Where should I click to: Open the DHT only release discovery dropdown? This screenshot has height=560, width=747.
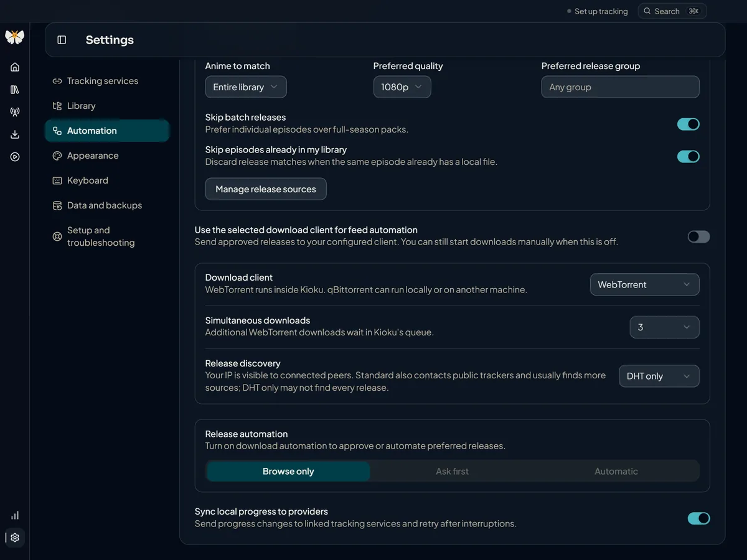click(x=659, y=376)
